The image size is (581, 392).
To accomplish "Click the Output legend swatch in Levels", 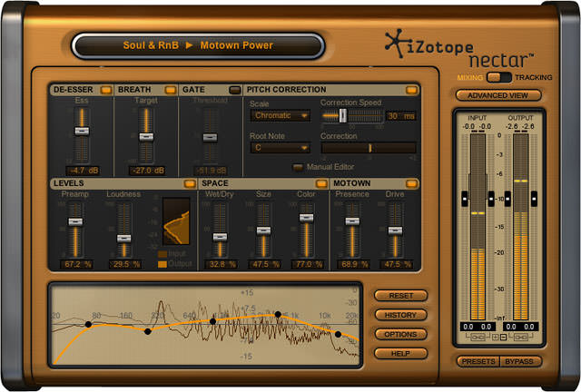I will tap(162, 264).
